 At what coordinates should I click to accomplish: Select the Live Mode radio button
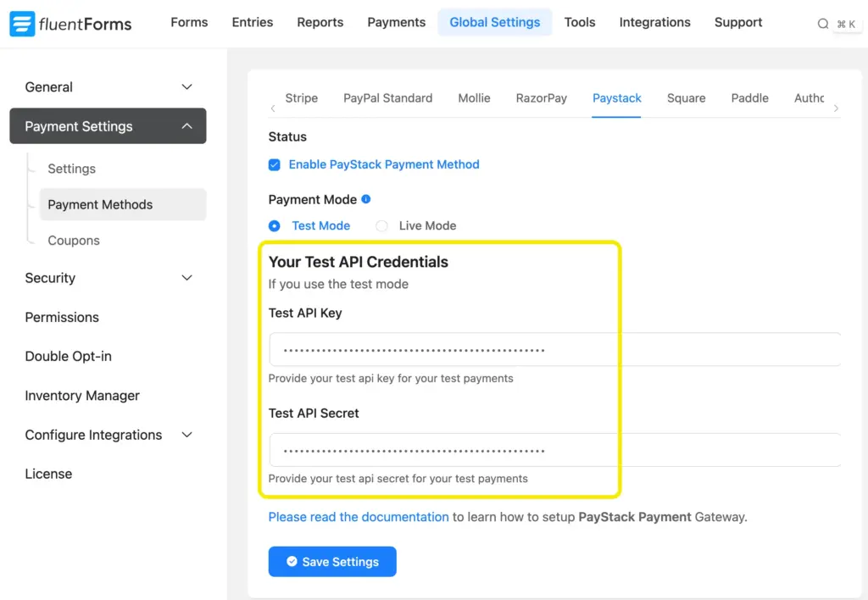coord(381,225)
